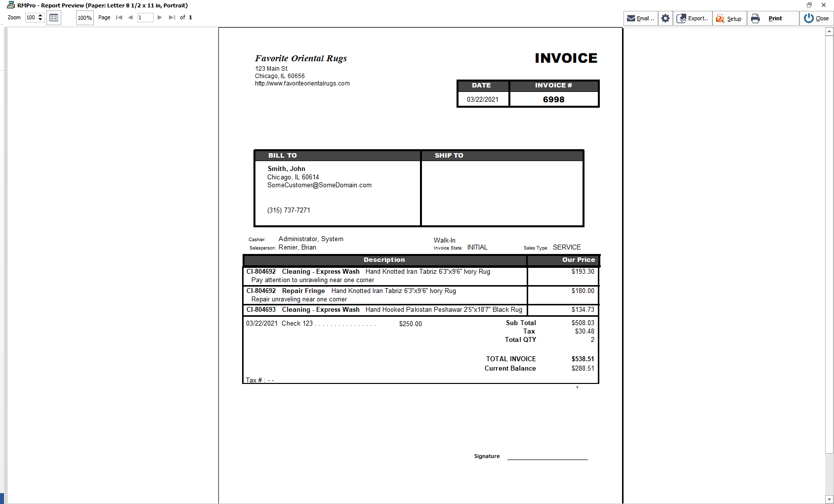Click the Email button
The width and height of the screenshot is (834, 504).
pos(640,18)
